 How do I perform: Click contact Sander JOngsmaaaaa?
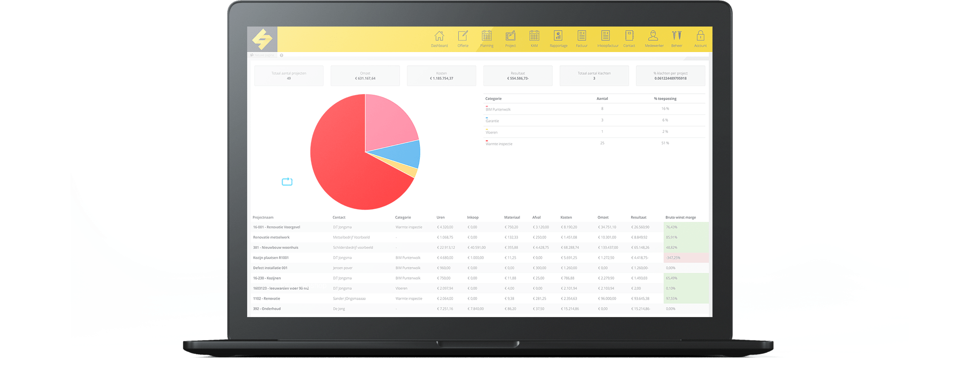click(349, 299)
